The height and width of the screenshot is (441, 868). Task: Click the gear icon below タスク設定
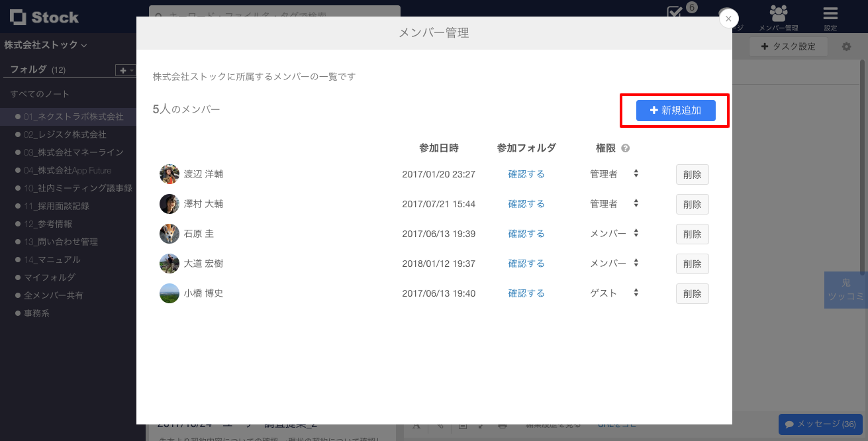click(x=847, y=46)
